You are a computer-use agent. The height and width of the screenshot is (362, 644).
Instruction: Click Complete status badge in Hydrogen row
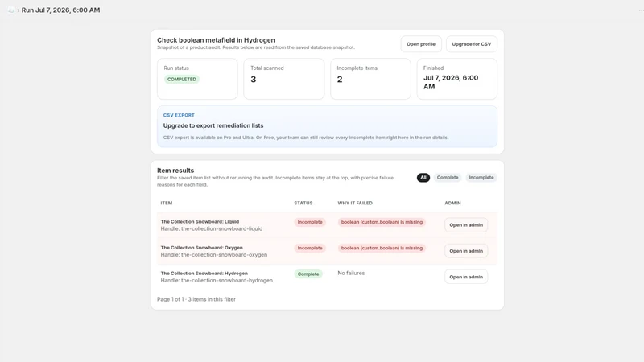308,274
